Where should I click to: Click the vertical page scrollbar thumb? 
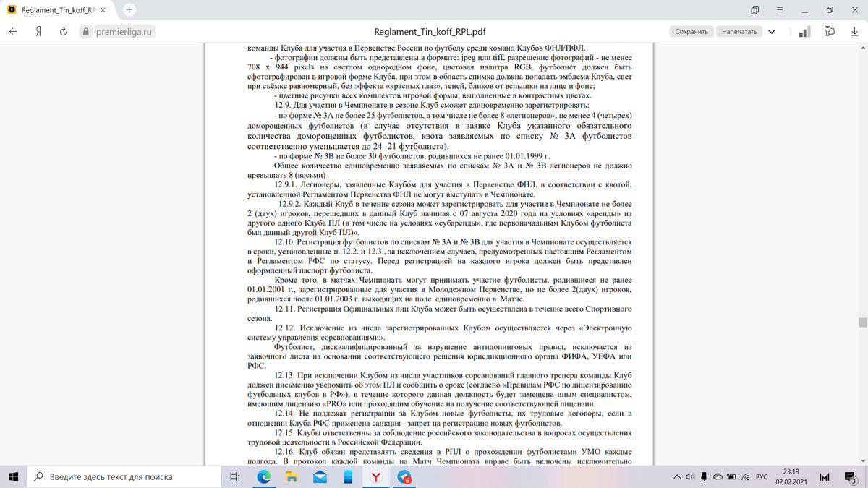click(x=862, y=322)
